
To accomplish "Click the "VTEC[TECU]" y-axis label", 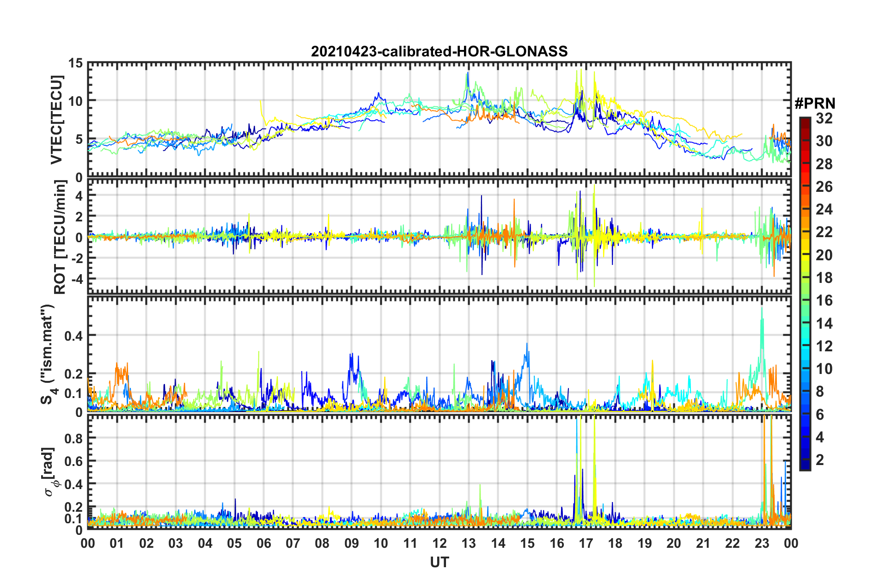I will (56, 120).
